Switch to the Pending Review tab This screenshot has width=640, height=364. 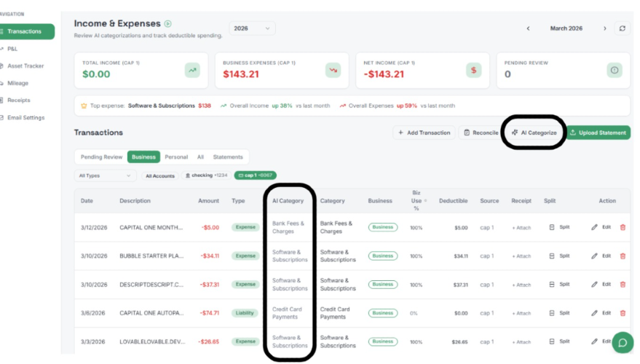[101, 157]
